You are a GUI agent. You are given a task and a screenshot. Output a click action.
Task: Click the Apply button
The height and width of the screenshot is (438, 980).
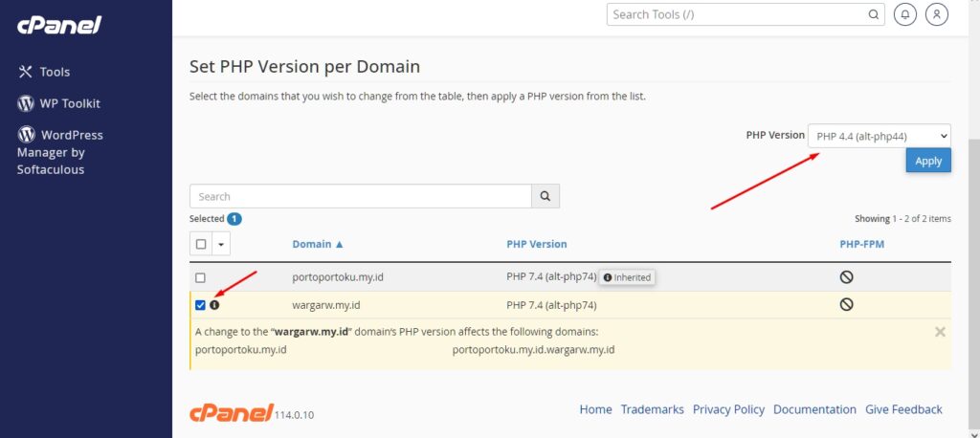coord(928,161)
